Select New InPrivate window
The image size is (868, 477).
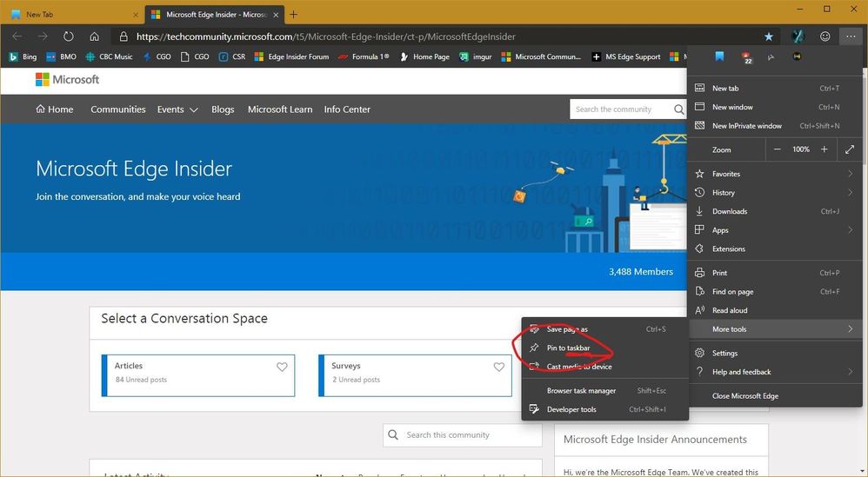coord(774,125)
